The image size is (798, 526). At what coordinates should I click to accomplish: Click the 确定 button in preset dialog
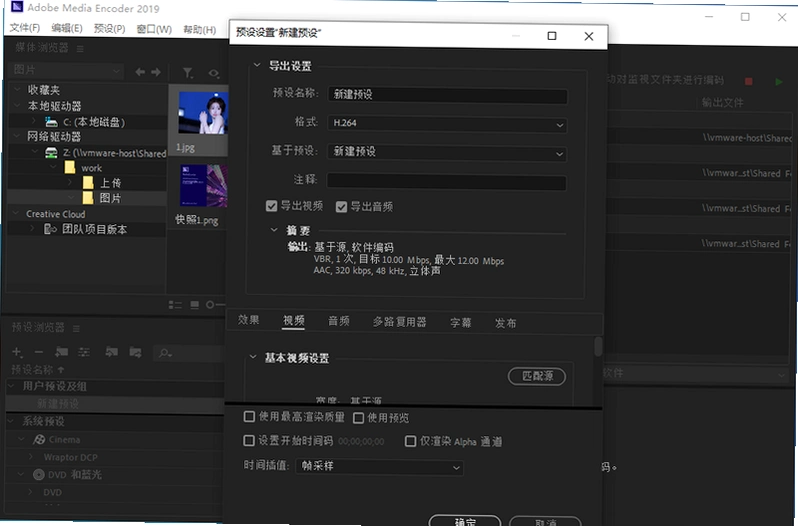point(465,521)
